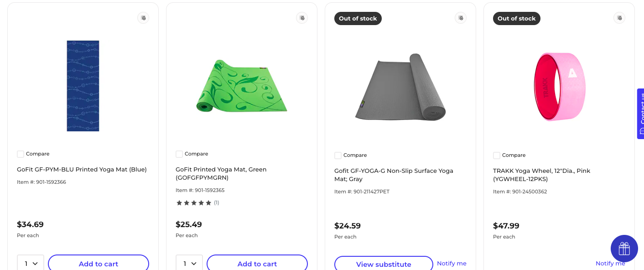The height and width of the screenshot is (270, 644).
Task: Click the pink TRAKK Yoga Wheel image
Action: click(559, 87)
